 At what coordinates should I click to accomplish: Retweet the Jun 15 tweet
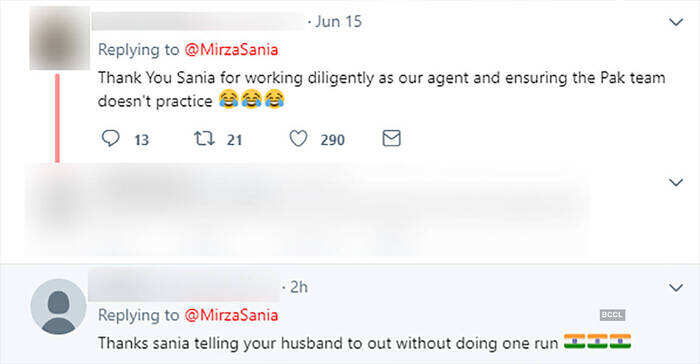tap(204, 138)
